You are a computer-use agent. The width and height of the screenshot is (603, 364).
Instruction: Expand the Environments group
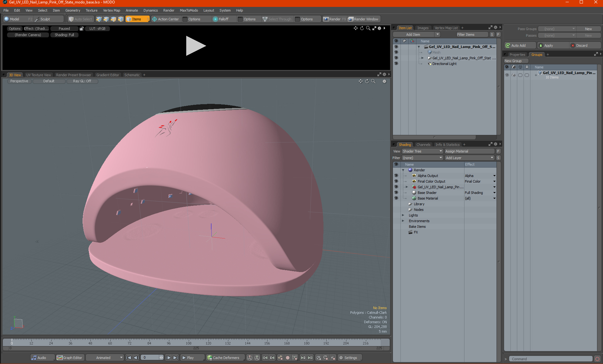point(403,221)
